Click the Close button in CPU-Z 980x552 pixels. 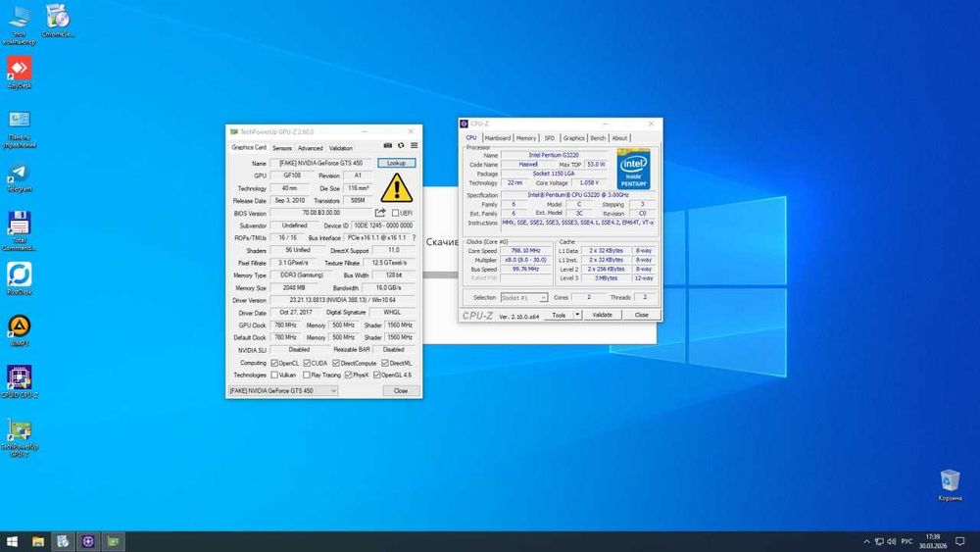pyautogui.click(x=641, y=315)
